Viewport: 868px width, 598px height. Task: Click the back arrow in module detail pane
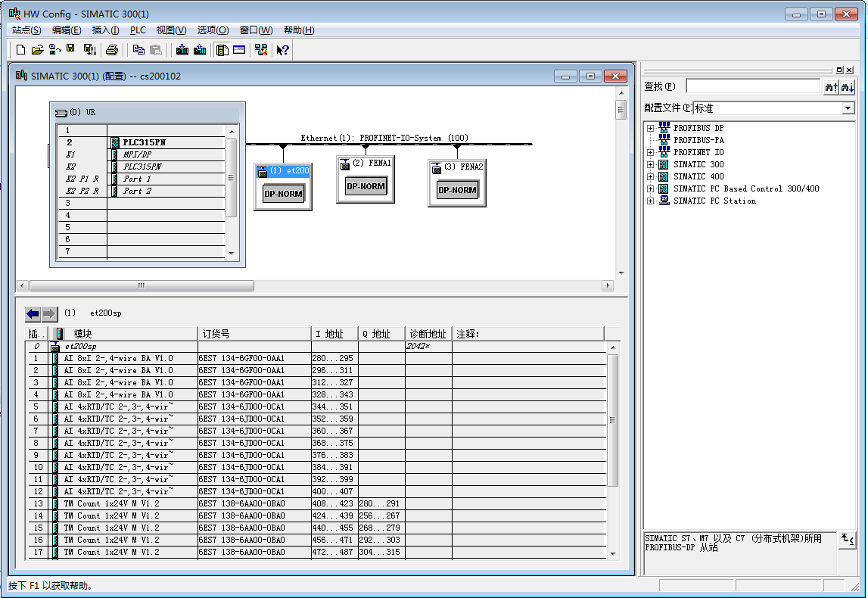(x=33, y=314)
